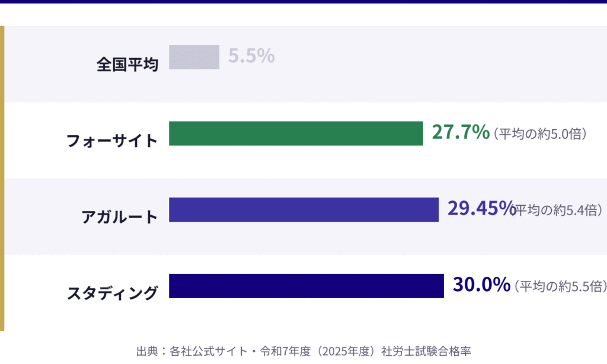Click the 5.5% value text
607x364 pixels.
click(251, 56)
